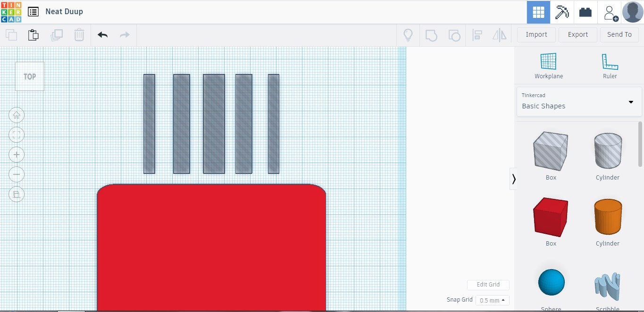Select the leftmost gray hole bar
644x312 pixels.
click(149, 124)
